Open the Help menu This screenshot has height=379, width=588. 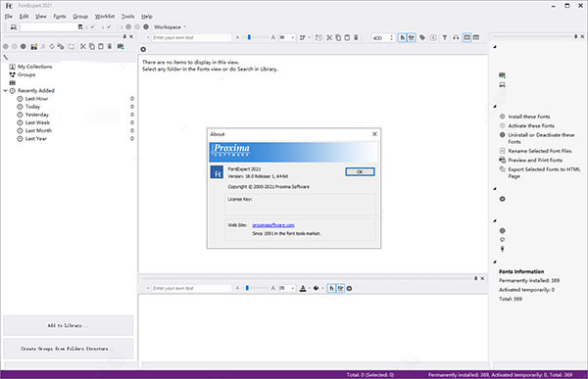click(x=147, y=17)
